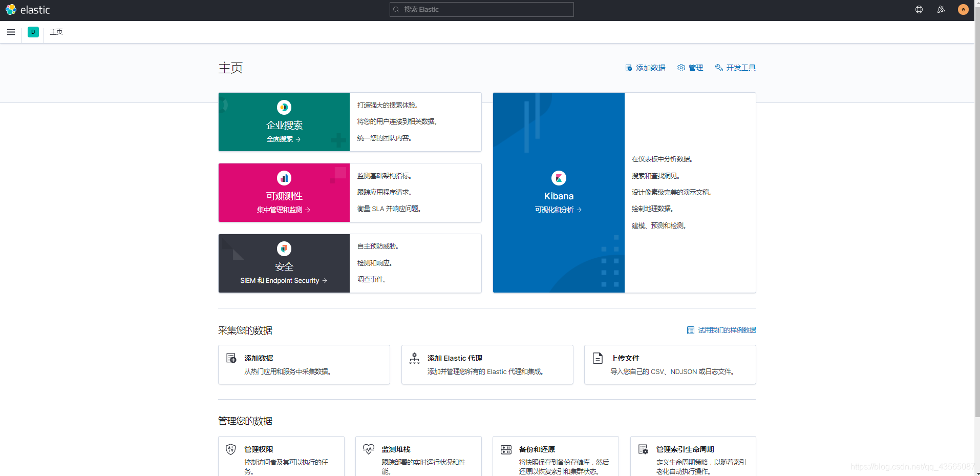Open the newsfeed icon in the header

coord(941,9)
